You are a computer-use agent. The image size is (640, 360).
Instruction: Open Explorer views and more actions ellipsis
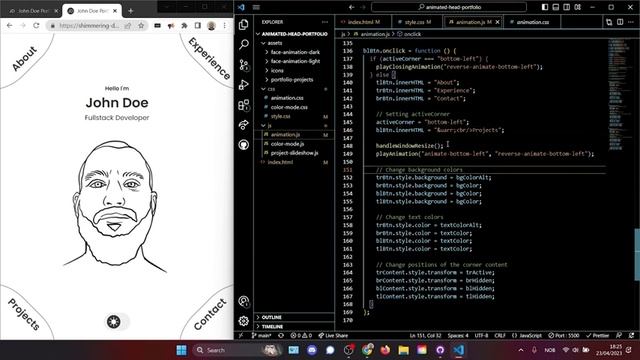325,22
